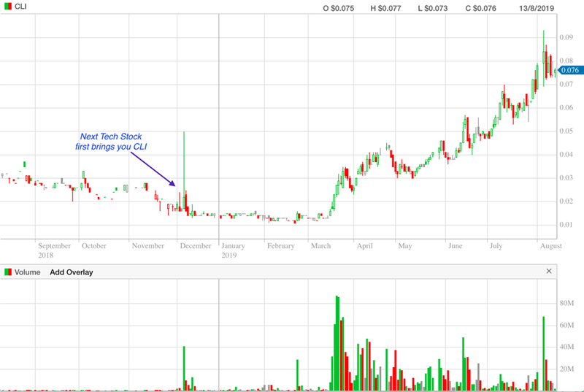Click the August axis label

(x=551, y=246)
